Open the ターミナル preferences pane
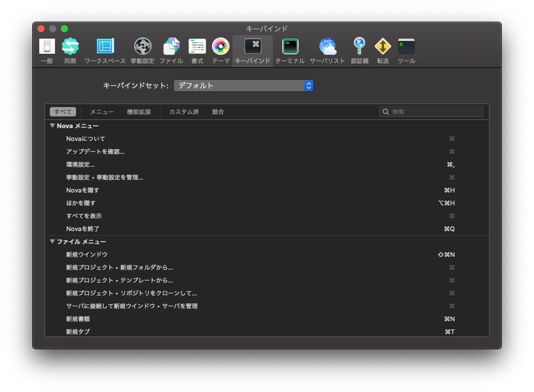 290,51
